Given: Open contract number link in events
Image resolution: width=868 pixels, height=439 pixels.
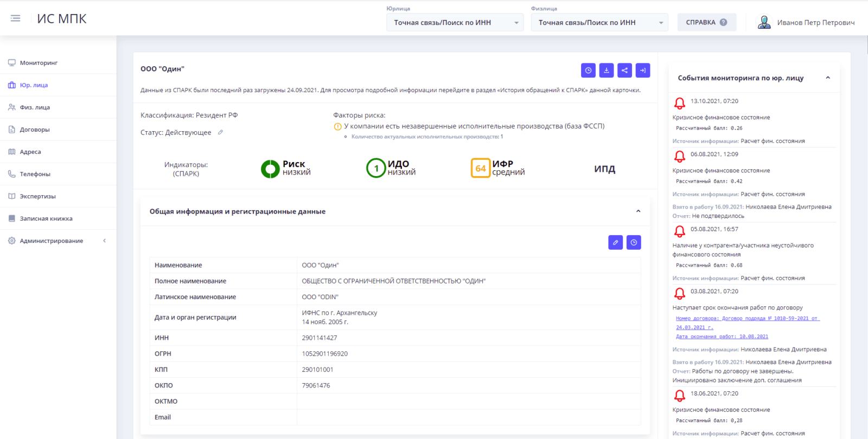Looking at the screenshot, I should click(x=748, y=323).
